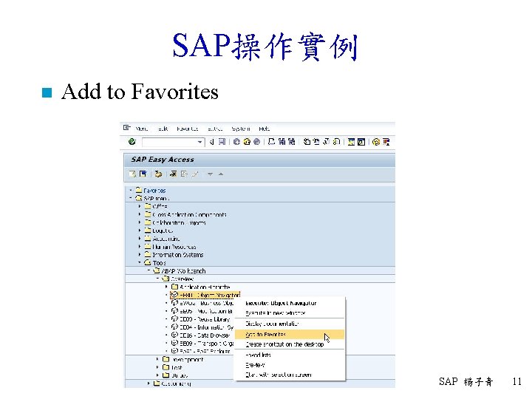Choose Saved lists in context menu
Viewport: 532px width, 399px height.
(x=290, y=355)
